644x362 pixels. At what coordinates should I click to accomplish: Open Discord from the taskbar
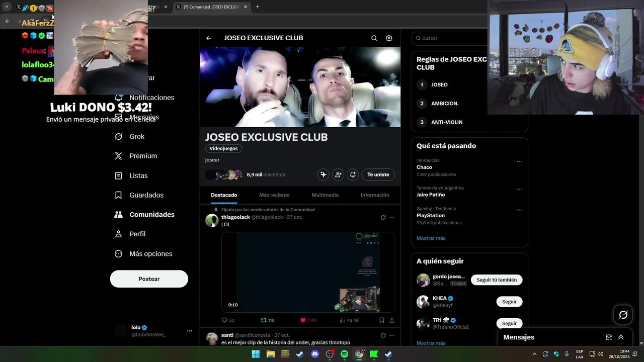(x=315, y=354)
